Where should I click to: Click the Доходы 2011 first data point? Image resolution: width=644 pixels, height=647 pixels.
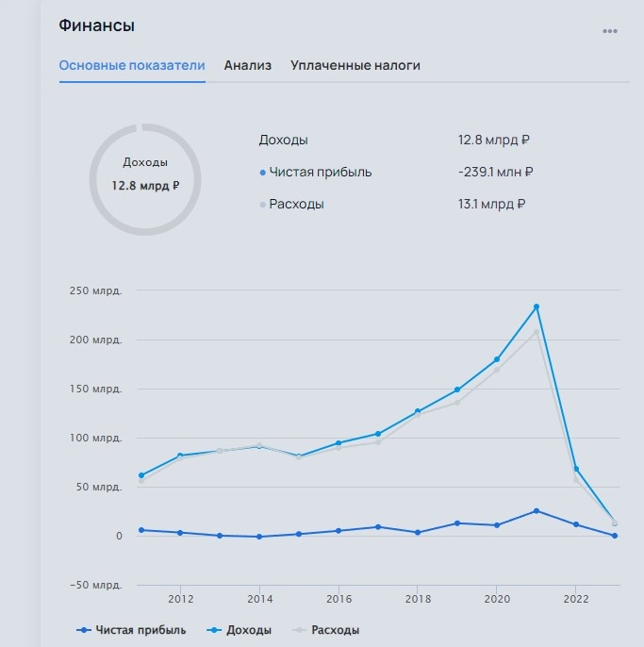coord(141,475)
